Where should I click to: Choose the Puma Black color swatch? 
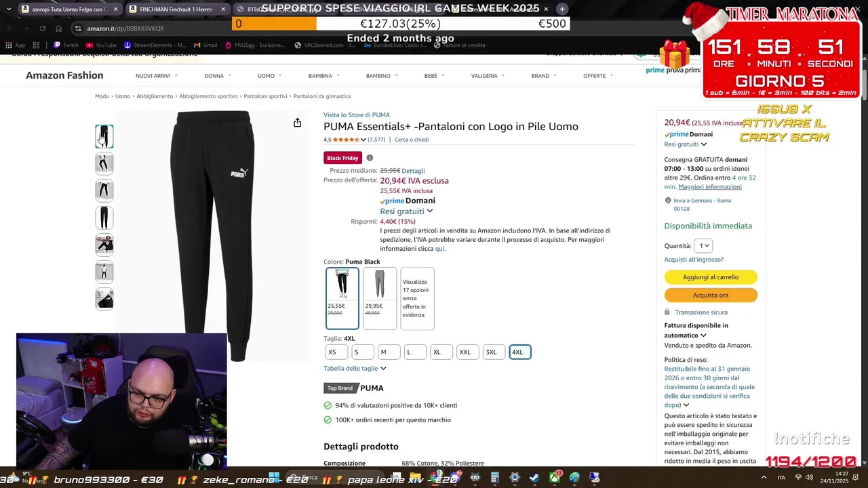tap(342, 298)
